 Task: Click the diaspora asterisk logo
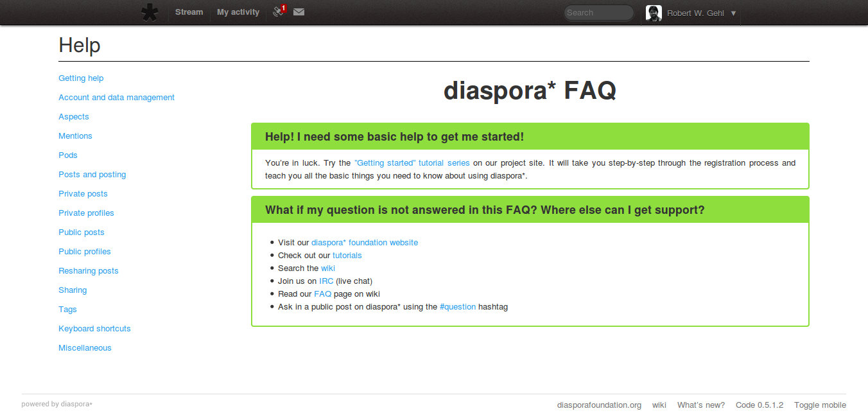tap(150, 13)
